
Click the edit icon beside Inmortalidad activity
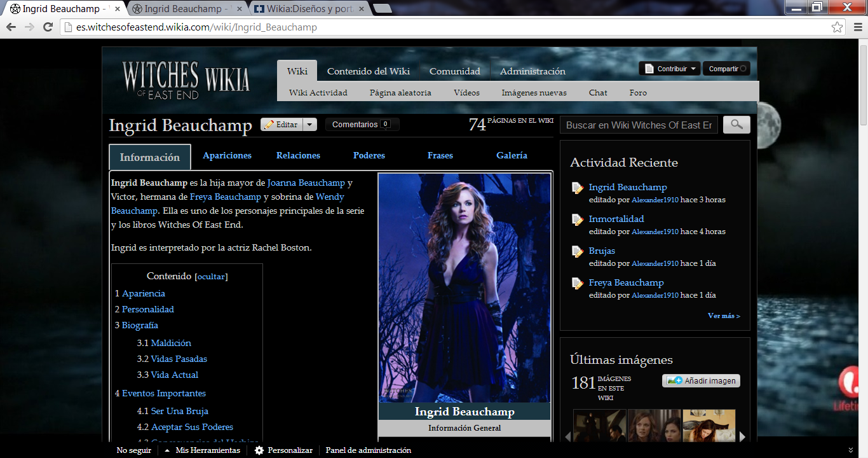coord(577,219)
